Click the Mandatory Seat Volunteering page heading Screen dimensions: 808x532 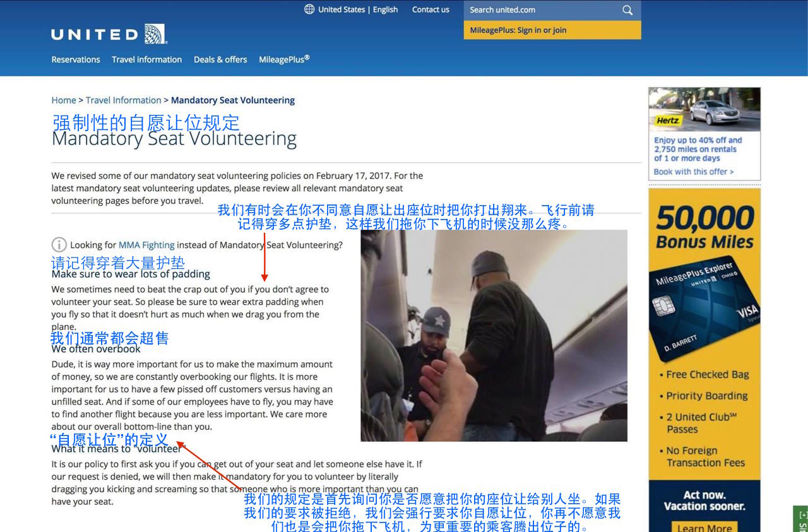[174, 139]
